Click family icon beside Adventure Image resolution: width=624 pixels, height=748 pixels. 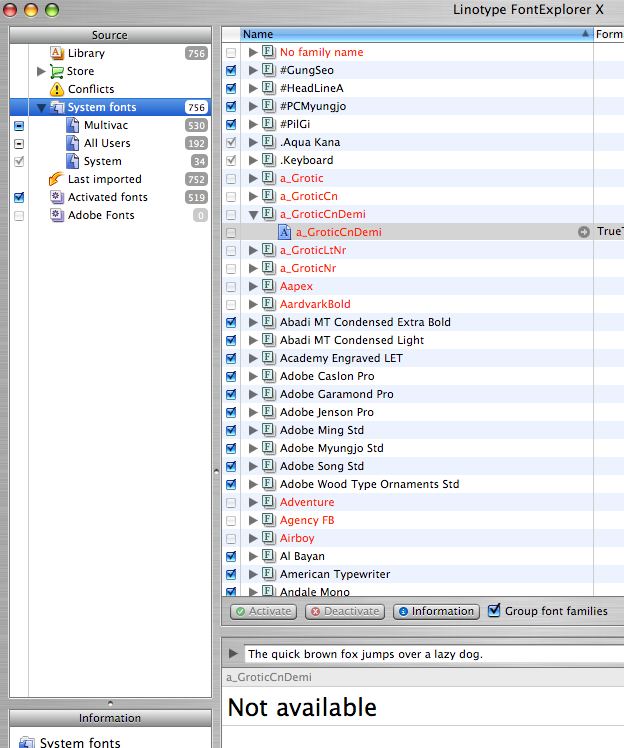pyautogui.click(x=269, y=502)
